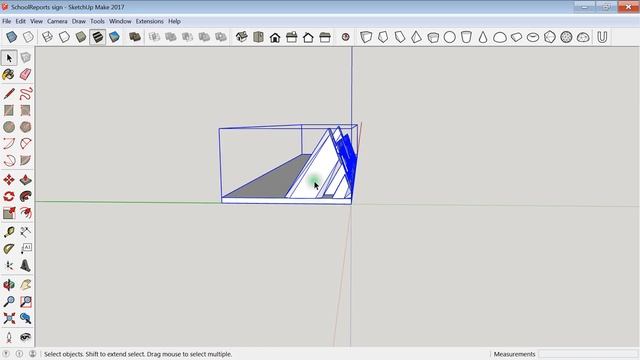
Task: Select the 2 Point Arc tool
Action: tap(25, 144)
